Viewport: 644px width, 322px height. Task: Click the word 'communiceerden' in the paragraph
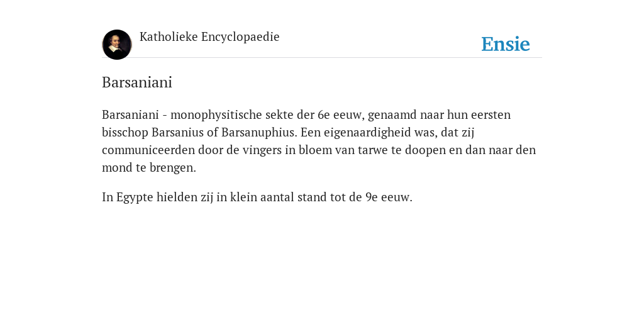tap(148, 150)
